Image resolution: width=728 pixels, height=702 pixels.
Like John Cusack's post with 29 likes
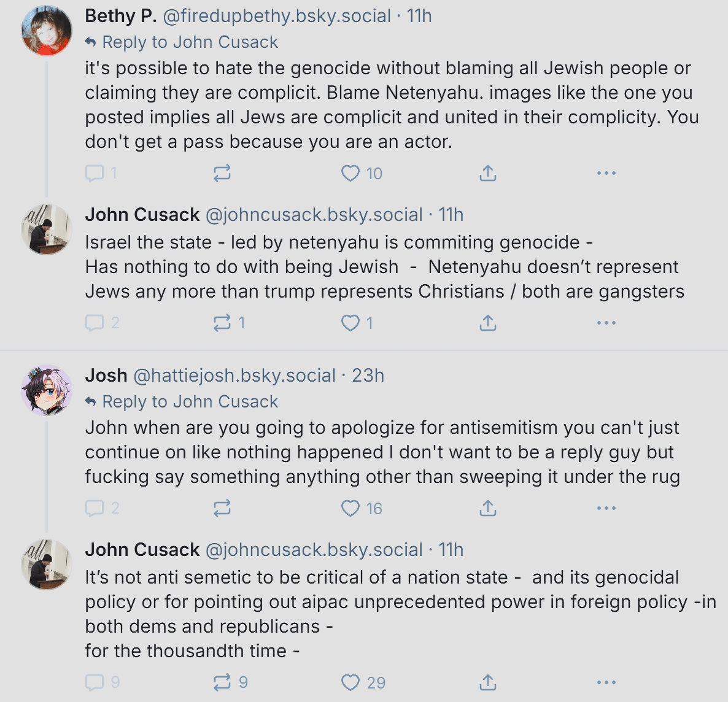point(363,682)
